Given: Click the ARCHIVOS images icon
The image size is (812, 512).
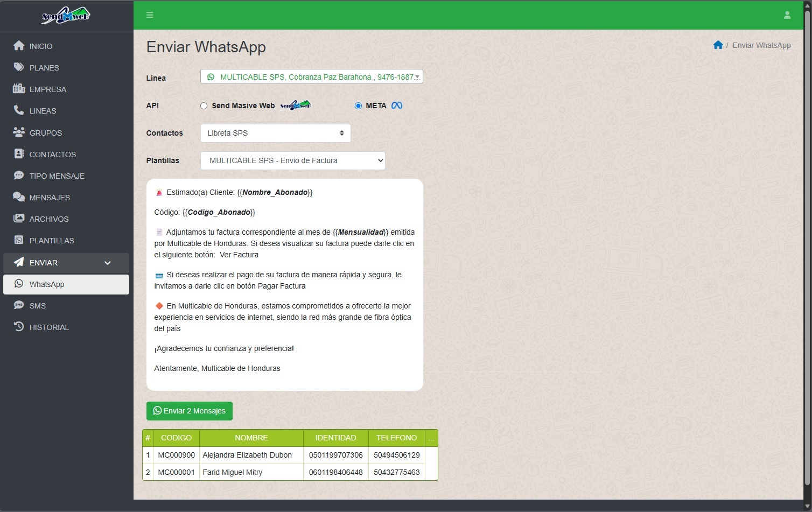Looking at the screenshot, I should [19, 219].
